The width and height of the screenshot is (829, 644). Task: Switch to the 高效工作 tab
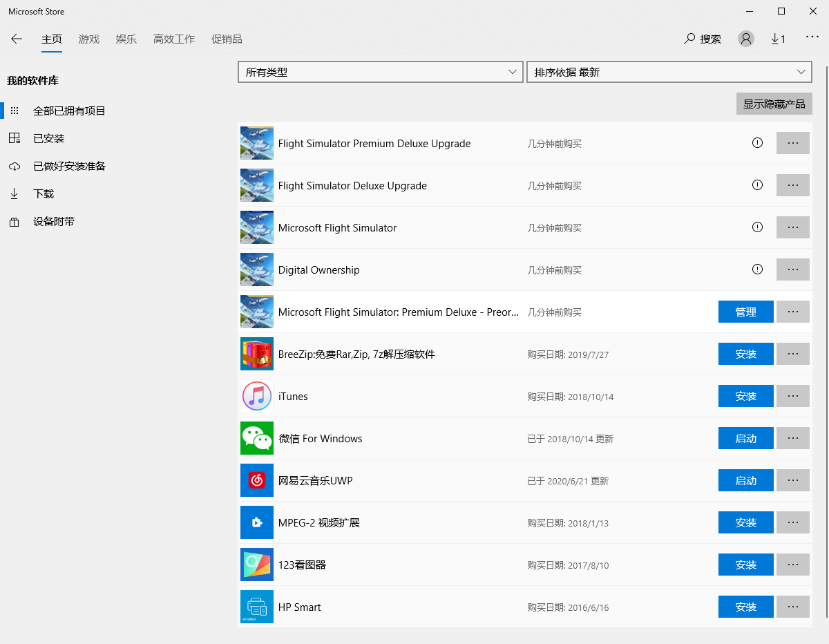pyautogui.click(x=174, y=39)
